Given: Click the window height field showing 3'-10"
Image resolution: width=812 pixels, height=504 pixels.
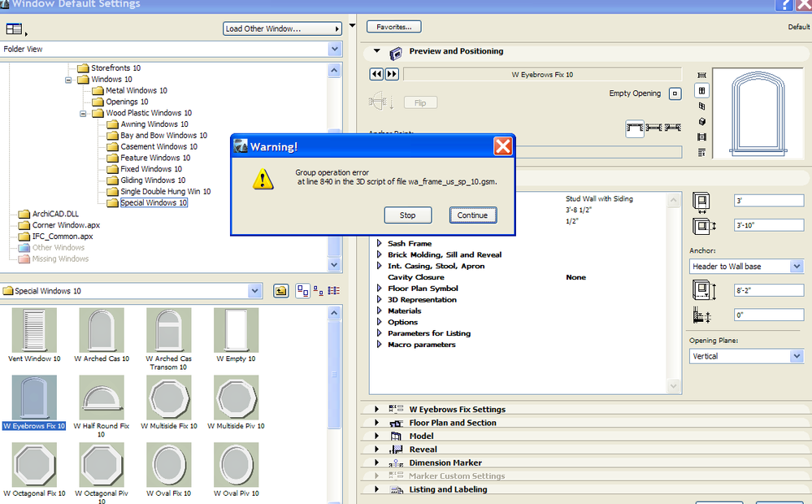Looking at the screenshot, I should (x=768, y=225).
